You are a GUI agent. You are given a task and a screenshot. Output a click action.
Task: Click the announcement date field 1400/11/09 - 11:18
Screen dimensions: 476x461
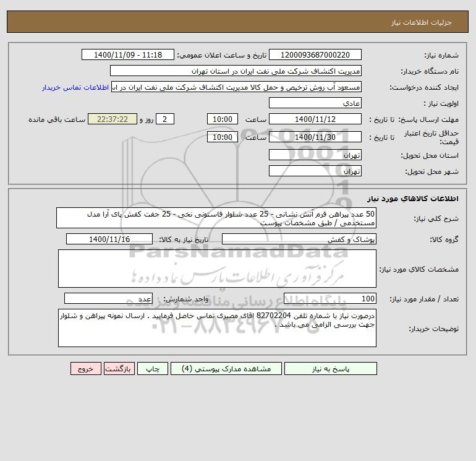tap(128, 54)
